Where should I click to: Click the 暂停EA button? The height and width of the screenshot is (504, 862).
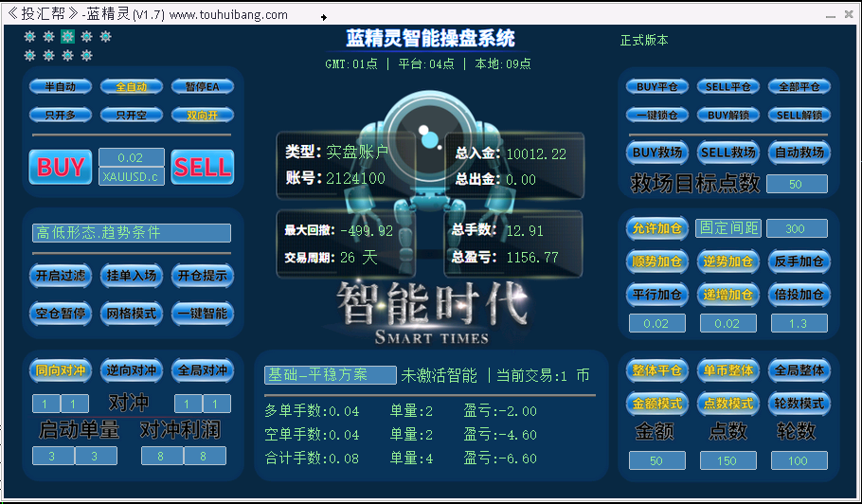click(203, 87)
